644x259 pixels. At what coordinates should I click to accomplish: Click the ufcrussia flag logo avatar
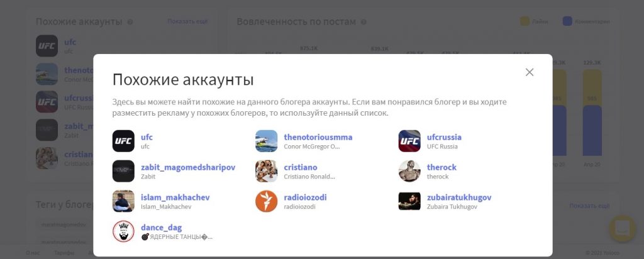click(x=409, y=141)
